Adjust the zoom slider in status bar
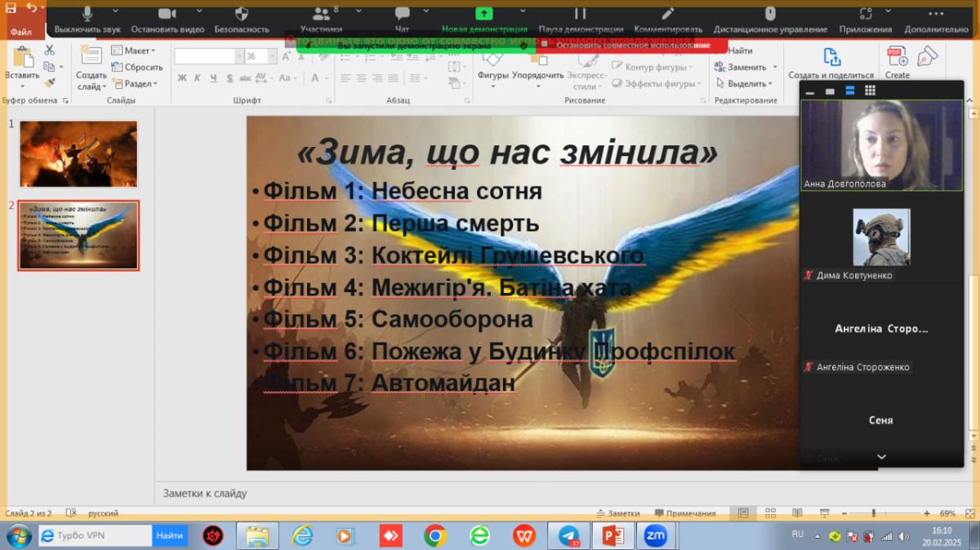Viewport: 980px width, 550px height. coord(873,513)
